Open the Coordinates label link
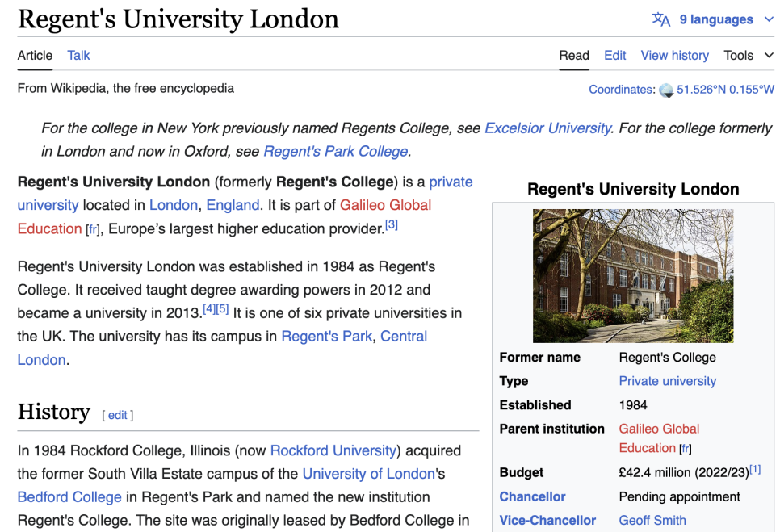Image resolution: width=780 pixels, height=532 pixels. pos(622,90)
